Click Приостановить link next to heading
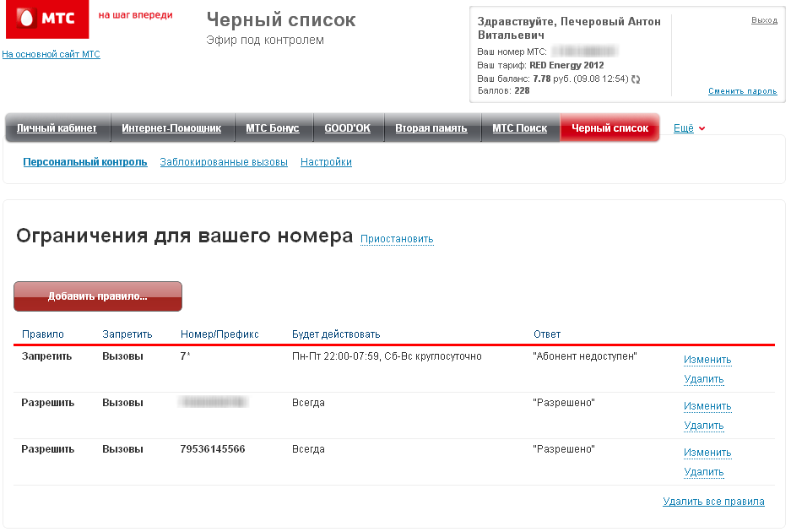 pos(397,239)
